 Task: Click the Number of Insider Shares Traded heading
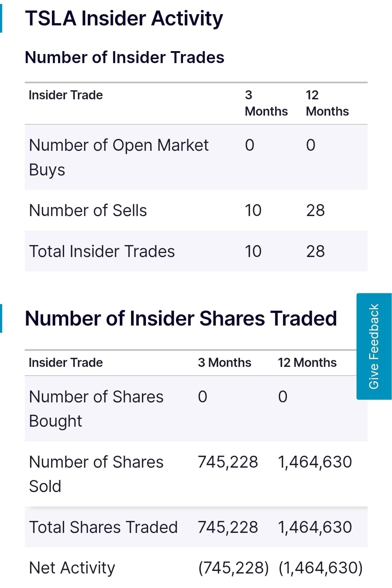(x=181, y=318)
